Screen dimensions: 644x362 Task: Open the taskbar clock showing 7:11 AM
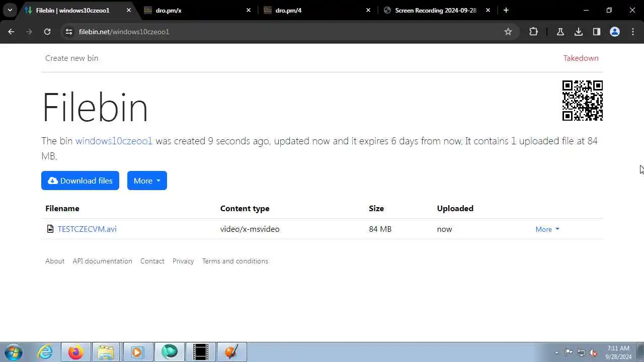(618, 352)
